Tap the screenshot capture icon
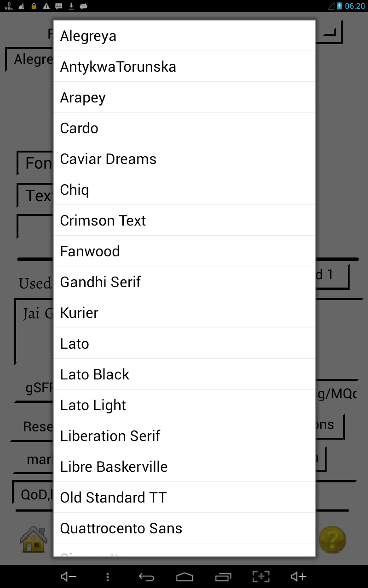This screenshot has height=588, width=368. pyautogui.click(x=261, y=577)
